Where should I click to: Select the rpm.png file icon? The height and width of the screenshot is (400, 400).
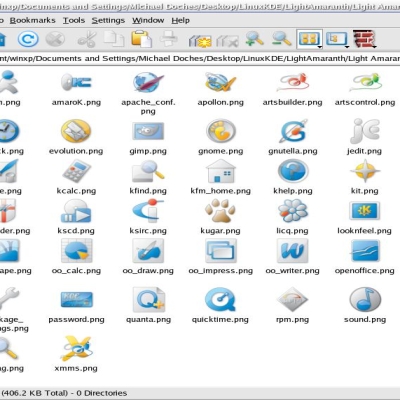(x=293, y=299)
